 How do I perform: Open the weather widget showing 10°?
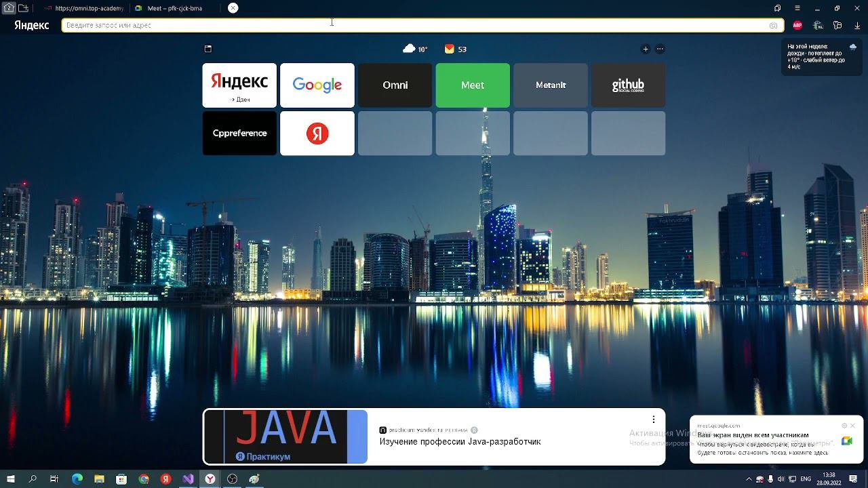click(415, 49)
